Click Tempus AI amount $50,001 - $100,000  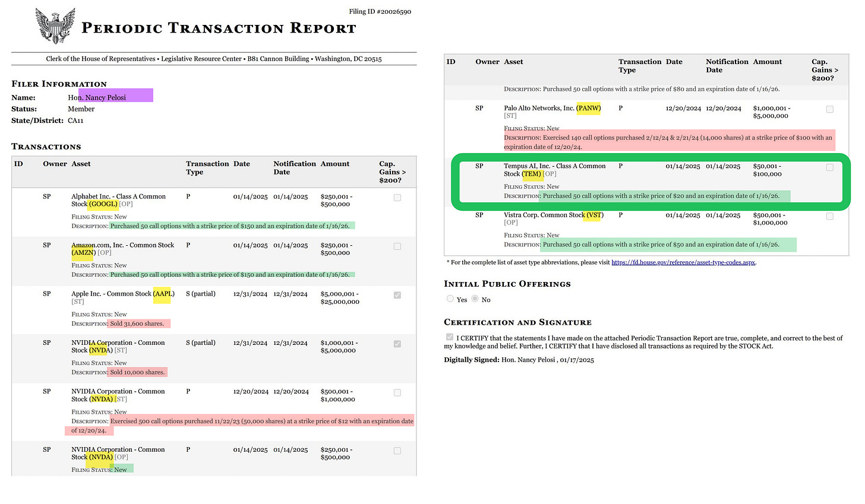pyautogui.click(x=768, y=170)
